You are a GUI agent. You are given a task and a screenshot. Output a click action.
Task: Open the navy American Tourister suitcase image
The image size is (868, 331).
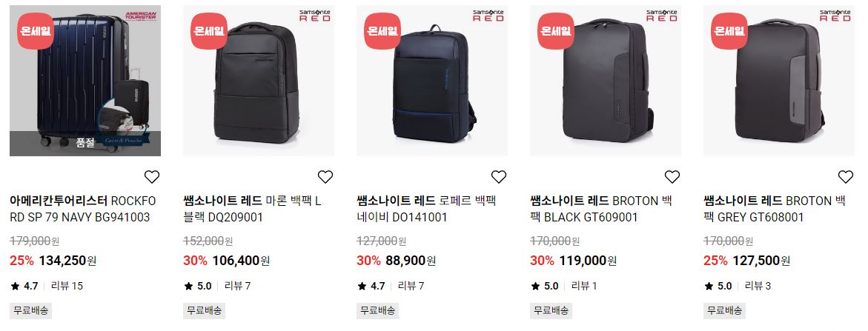[85, 81]
